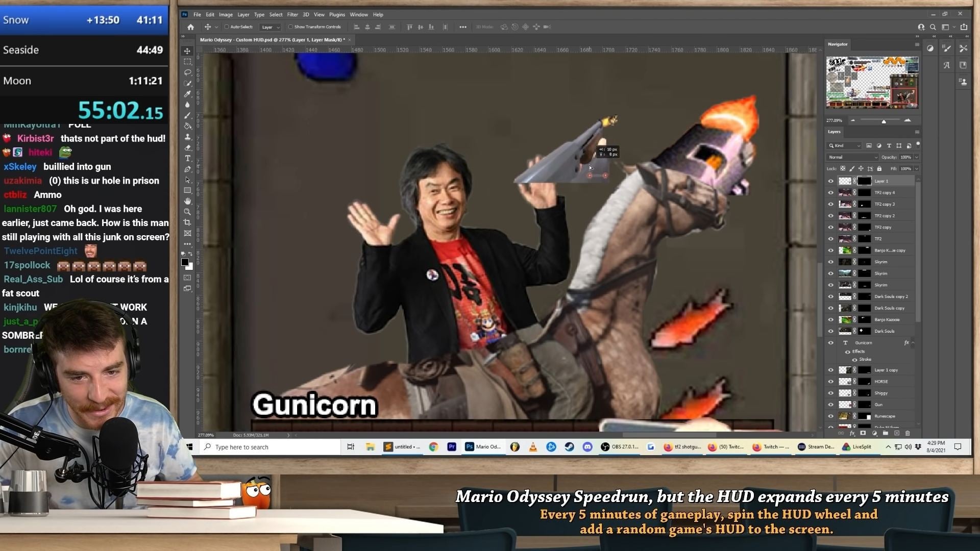Open the Filter menu
Image resolution: width=980 pixels, height=551 pixels.
[x=292, y=14]
